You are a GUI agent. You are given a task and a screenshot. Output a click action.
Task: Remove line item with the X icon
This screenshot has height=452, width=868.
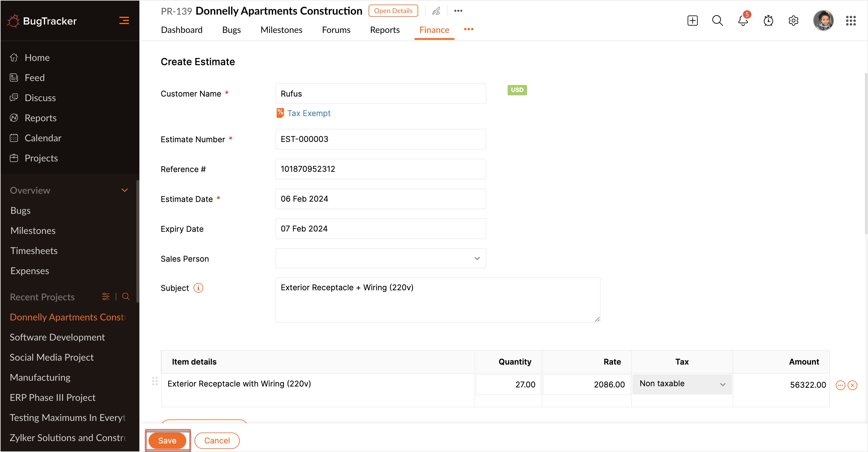coord(852,385)
